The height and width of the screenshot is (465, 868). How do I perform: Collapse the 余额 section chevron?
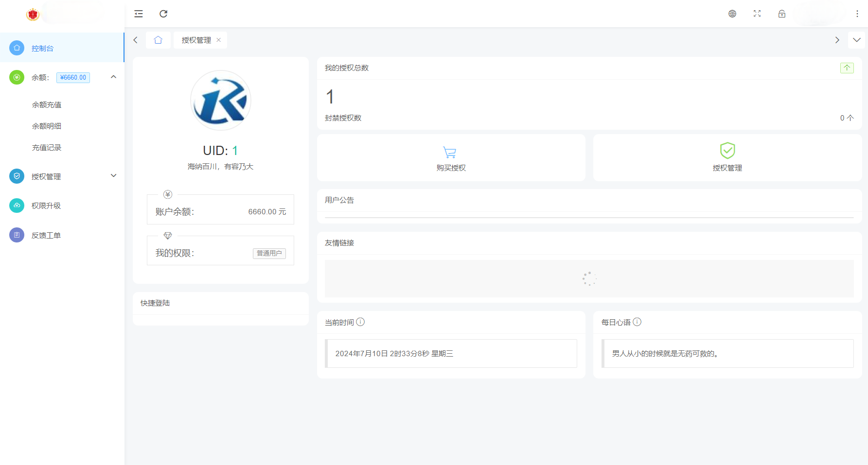tap(113, 77)
